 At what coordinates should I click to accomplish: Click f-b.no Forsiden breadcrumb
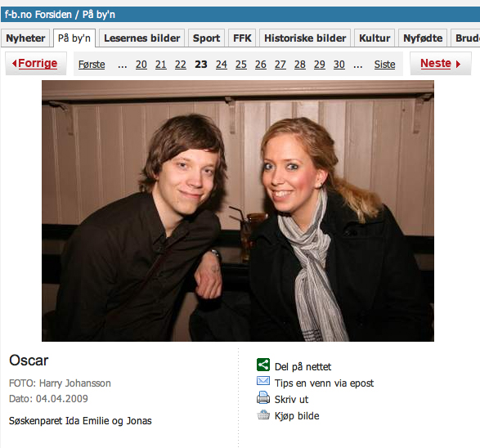pos(38,15)
